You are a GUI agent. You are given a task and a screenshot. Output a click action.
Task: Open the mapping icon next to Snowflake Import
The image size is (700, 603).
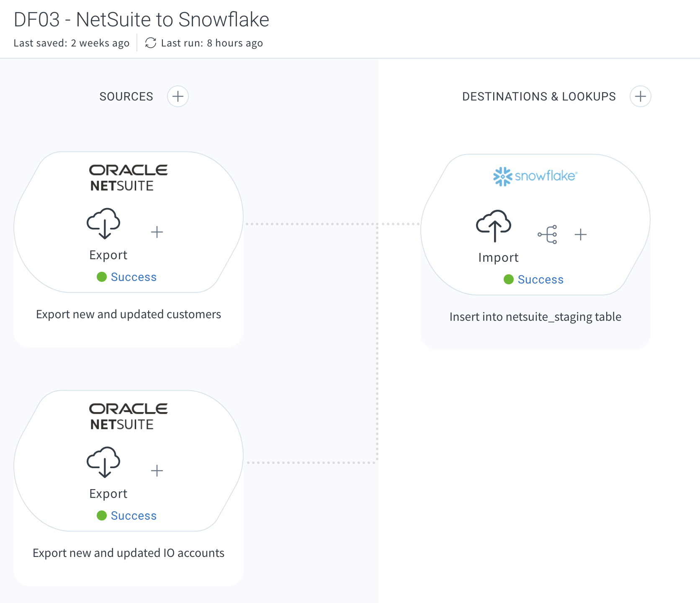548,234
